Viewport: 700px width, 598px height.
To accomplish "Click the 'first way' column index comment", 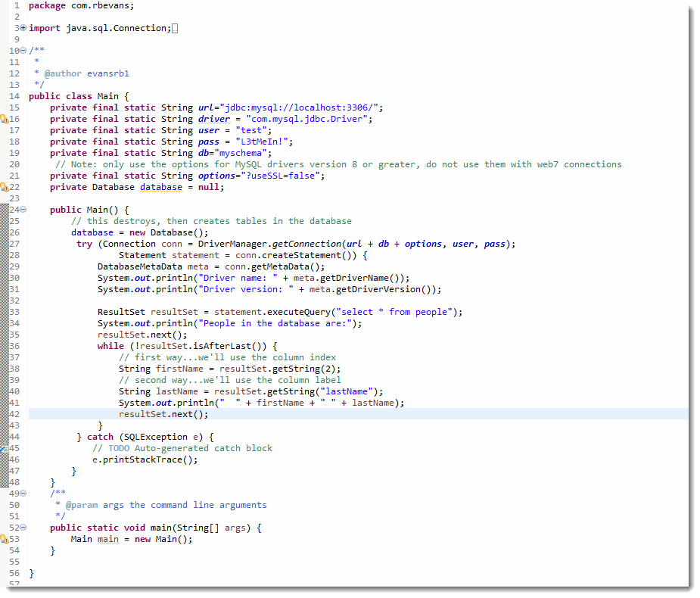I will [227, 357].
